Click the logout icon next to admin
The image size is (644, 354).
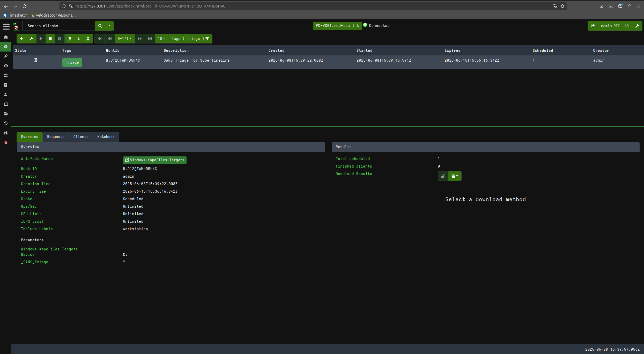pos(593,26)
